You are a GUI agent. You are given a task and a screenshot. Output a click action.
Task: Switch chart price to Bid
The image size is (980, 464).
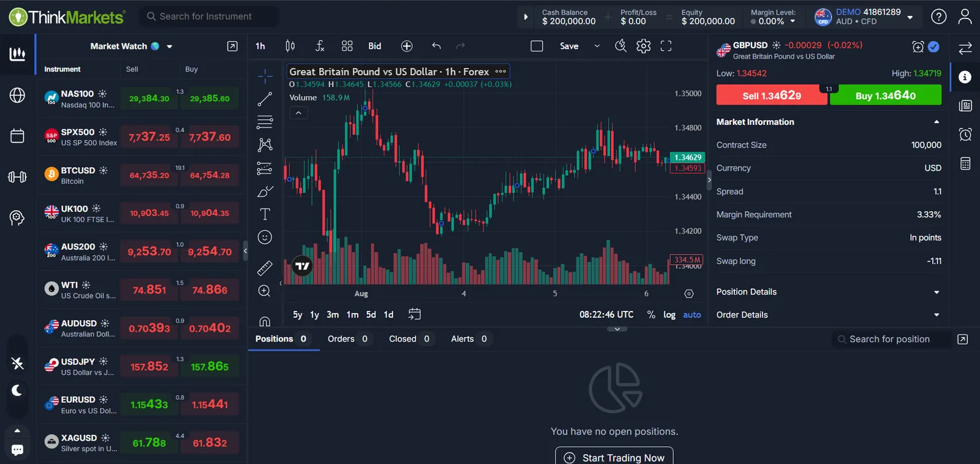coord(375,46)
